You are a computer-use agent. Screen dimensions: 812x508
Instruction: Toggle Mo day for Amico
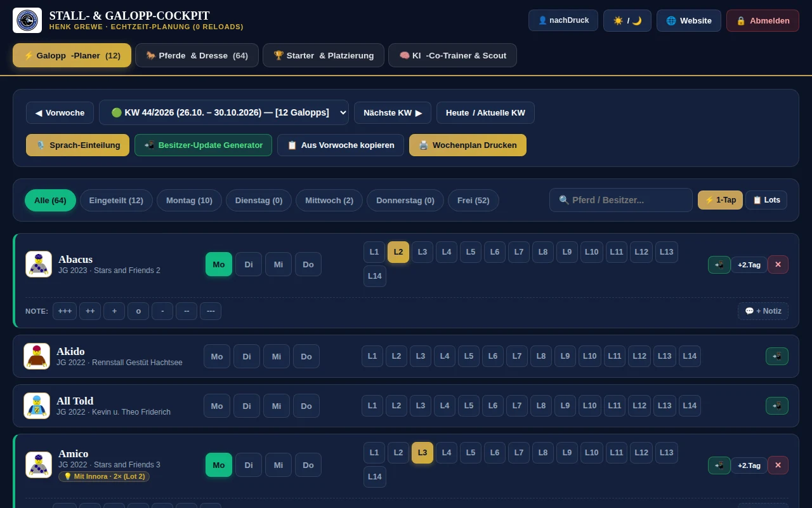coord(219,465)
